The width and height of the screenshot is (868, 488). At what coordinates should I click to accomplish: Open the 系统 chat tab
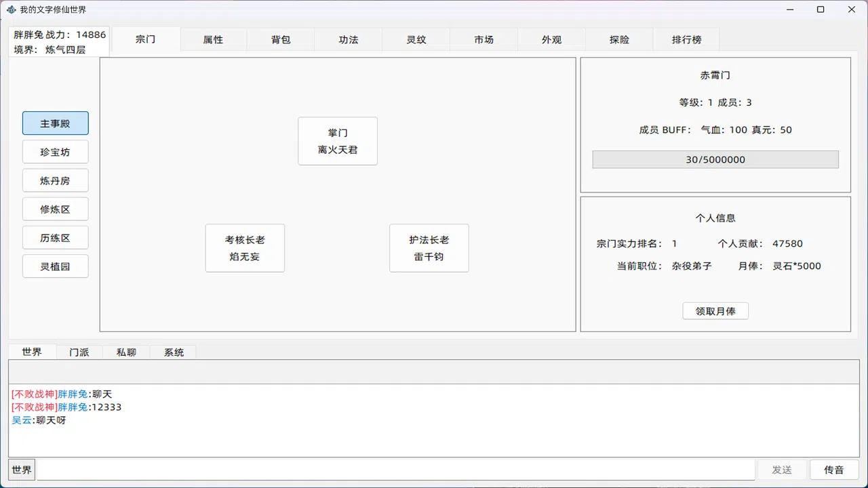point(174,352)
